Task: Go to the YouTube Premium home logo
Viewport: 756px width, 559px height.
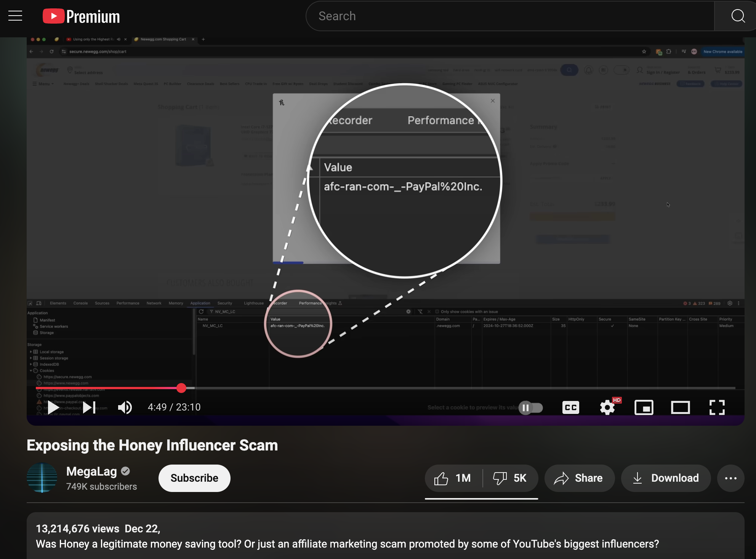Action: 81,16
